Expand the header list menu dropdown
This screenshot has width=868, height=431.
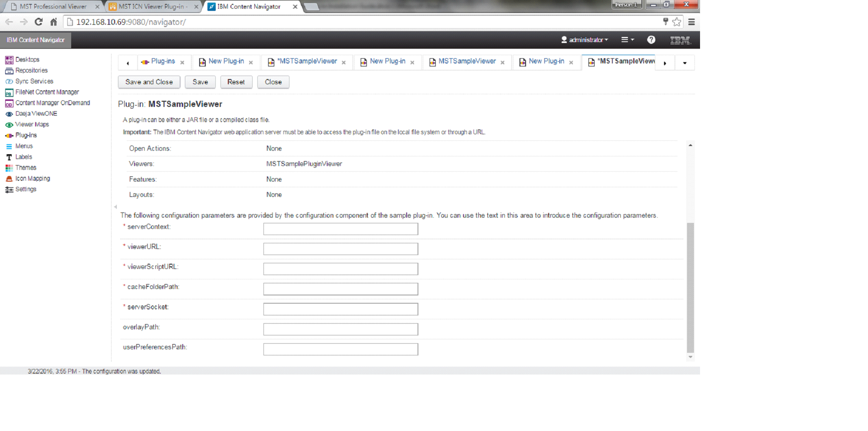click(x=628, y=40)
